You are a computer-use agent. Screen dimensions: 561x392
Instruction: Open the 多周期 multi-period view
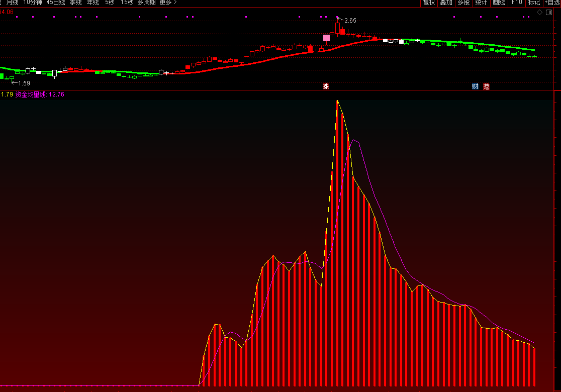click(x=146, y=3)
